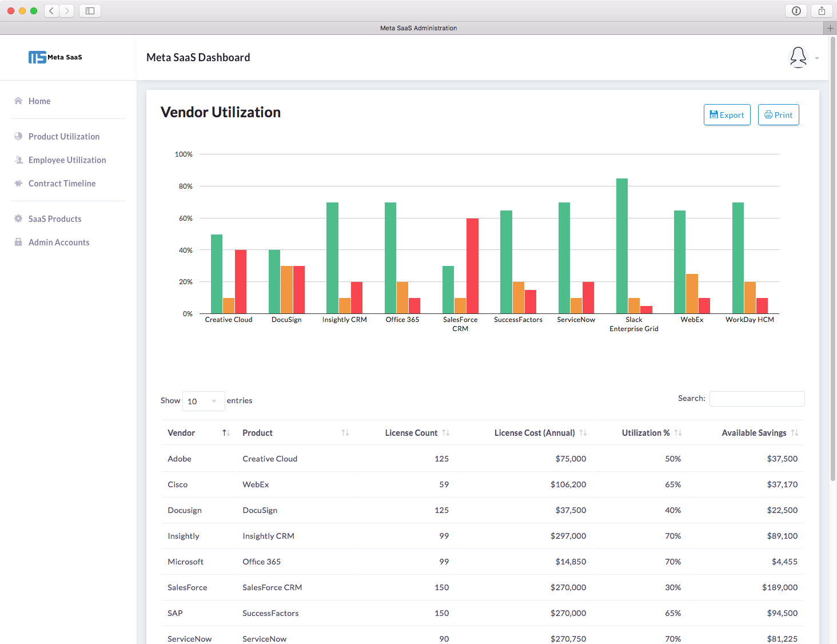Open Product Utilization via its pie chart icon
This screenshot has width=837, height=644.
[x=18, y=136]
